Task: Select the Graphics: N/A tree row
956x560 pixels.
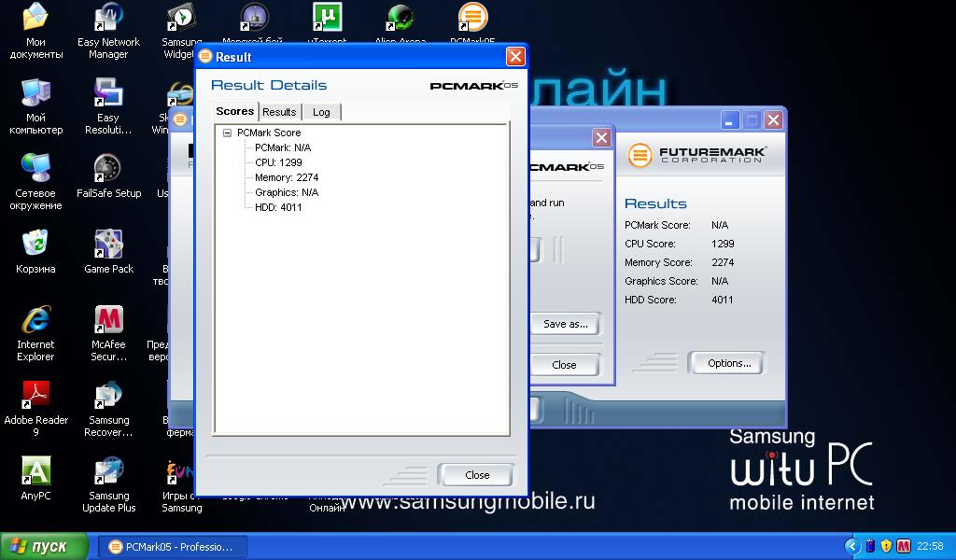Action: [x=287, y=192]
